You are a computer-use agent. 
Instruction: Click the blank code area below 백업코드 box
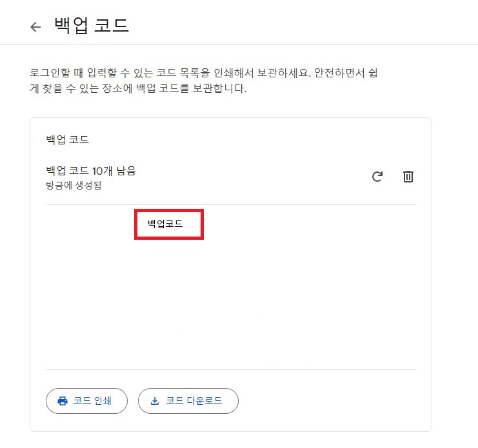tap(231, 304)
